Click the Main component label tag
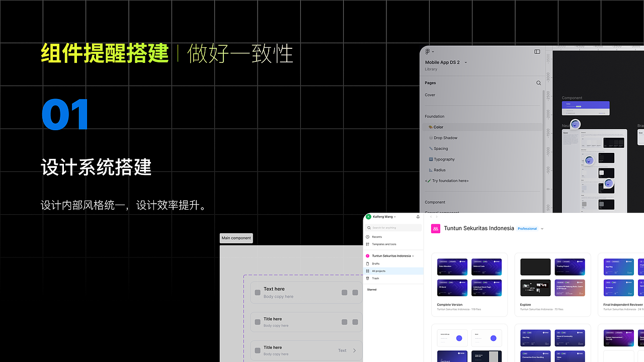 [x=236, y=238]
